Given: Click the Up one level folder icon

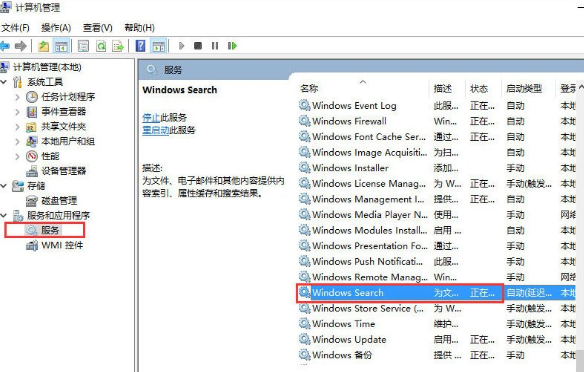Looking at the screenshot, I should [x=44, y=46].
